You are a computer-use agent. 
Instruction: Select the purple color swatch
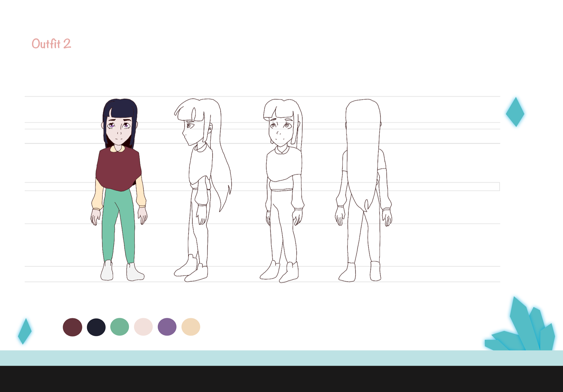click(x=167, y=327)
